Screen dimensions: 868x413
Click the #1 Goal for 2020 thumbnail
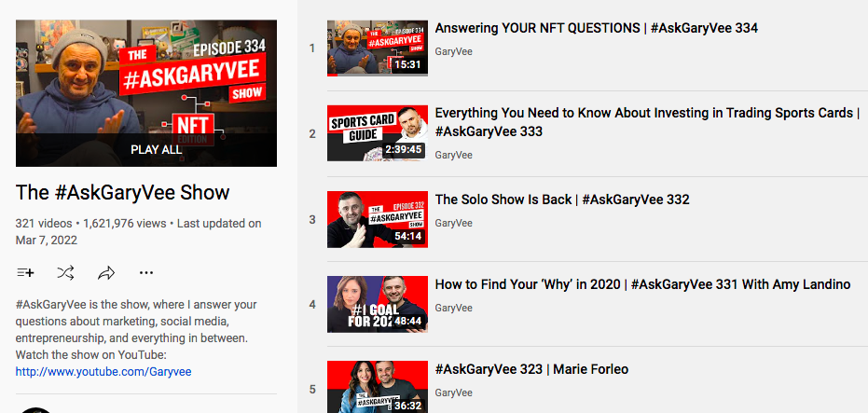pyautogui.click(x=378, y=305)
